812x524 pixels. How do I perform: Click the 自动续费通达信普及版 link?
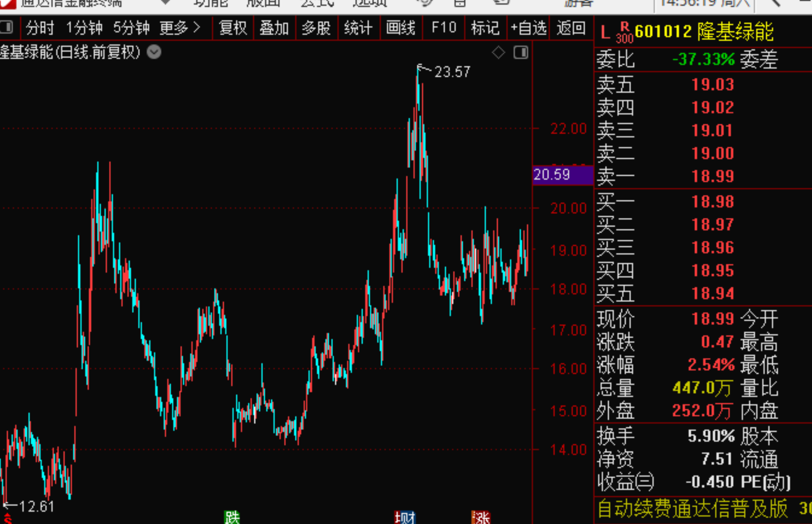pyautogui.click(x=692, y=509)
